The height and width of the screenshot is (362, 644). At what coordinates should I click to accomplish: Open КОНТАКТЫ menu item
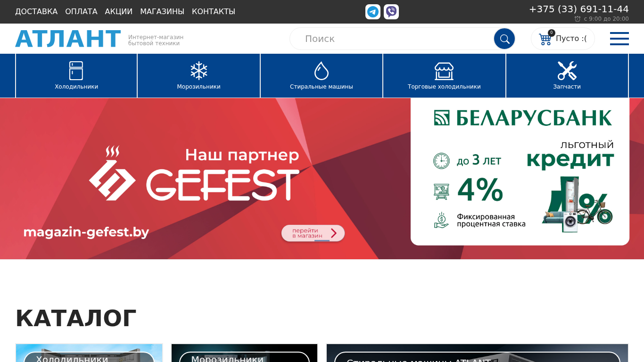coord(214,12)
